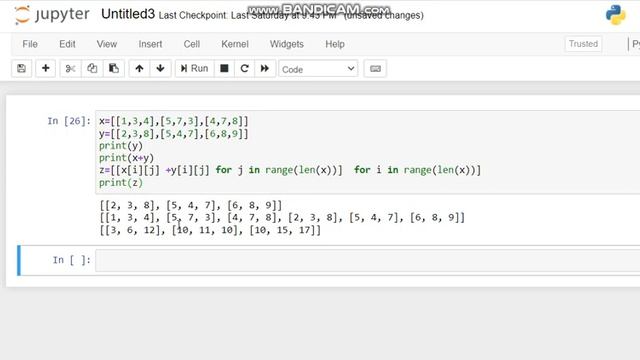Click output line starting [[1, 3, 4], [5, 7, 3]

282,218
